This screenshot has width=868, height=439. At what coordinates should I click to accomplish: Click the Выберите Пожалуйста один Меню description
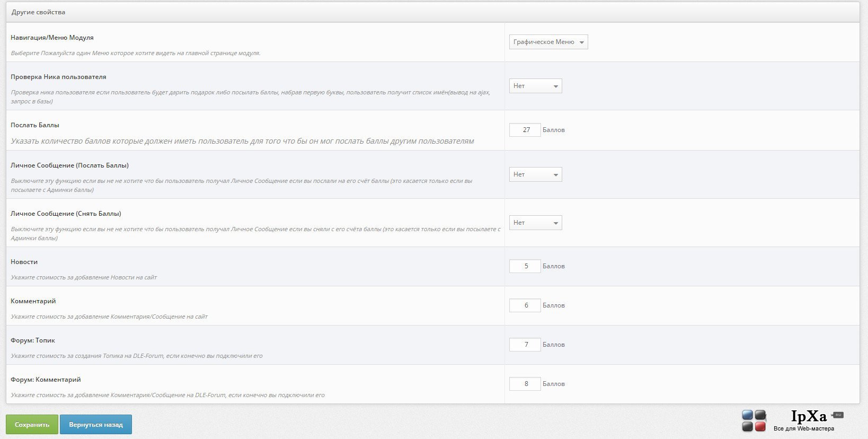[x=136, y=53]
